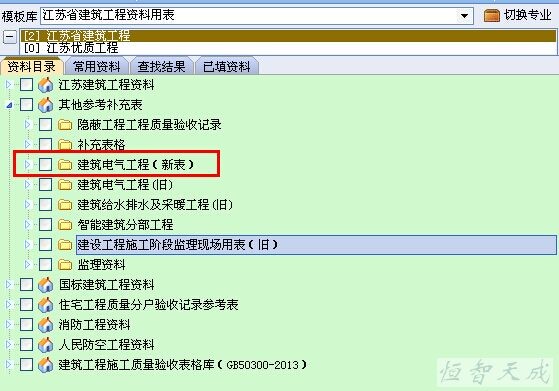Click the 切换专业 button label
The height and width of the screenshot is (391, 559).
[x=528, y=15]
